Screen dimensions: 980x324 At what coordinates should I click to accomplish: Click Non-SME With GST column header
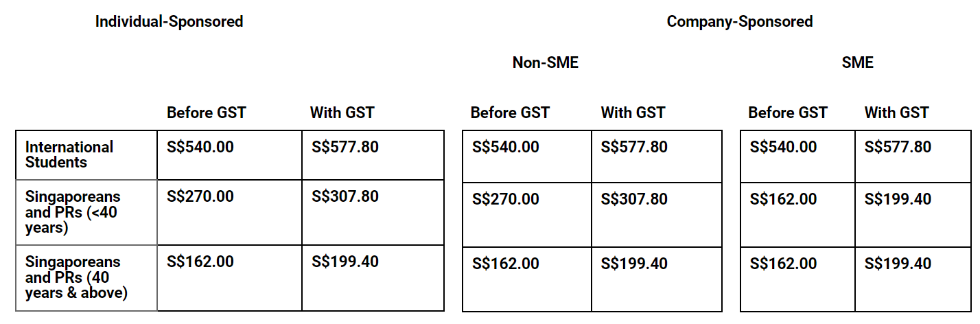point(633,113)
